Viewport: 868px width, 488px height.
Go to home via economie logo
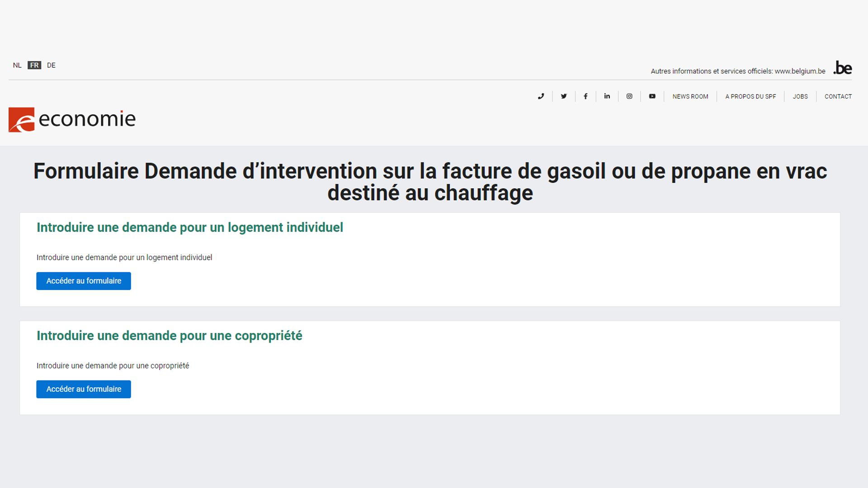click(x=72, y=119)
